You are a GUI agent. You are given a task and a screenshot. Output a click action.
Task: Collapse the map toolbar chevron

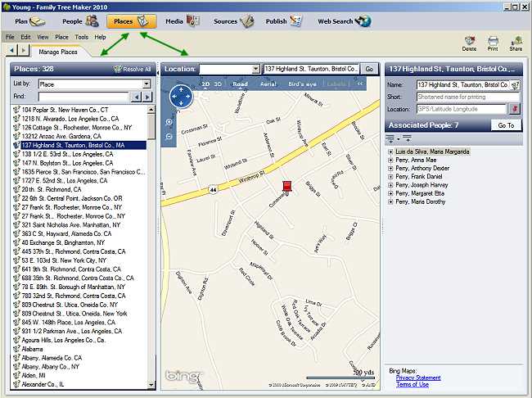(360, 84)
